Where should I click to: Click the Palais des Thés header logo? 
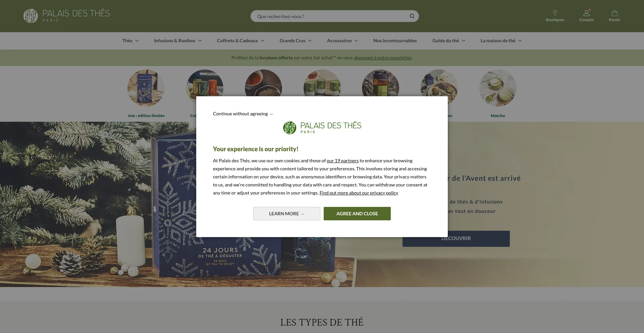click(67, 16)
